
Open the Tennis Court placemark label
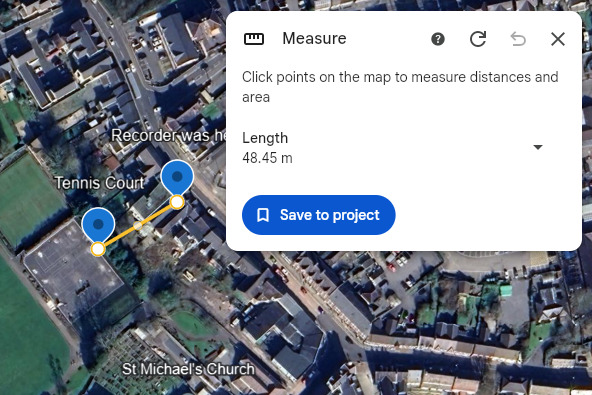[x=100, y=183]
